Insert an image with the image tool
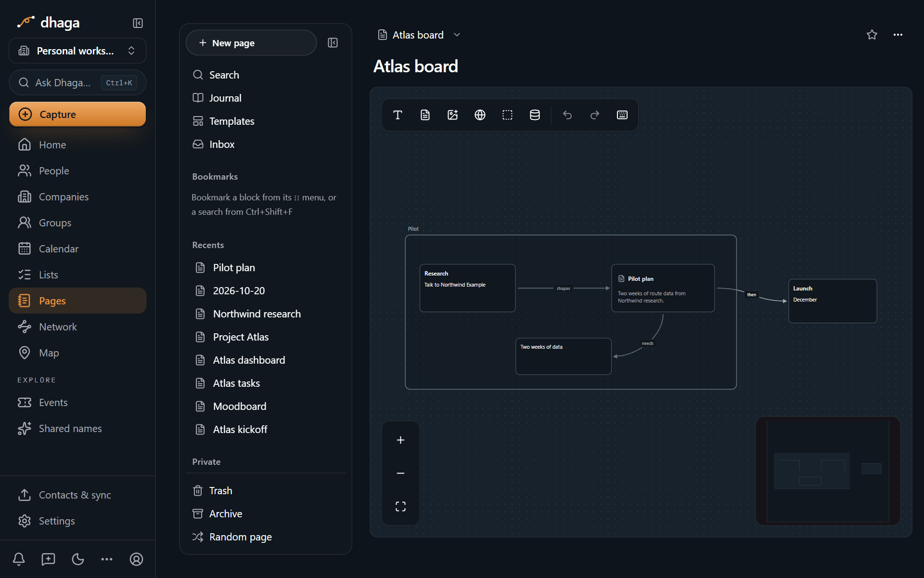This screenshot has width=924, height=578. click(452, 115)
